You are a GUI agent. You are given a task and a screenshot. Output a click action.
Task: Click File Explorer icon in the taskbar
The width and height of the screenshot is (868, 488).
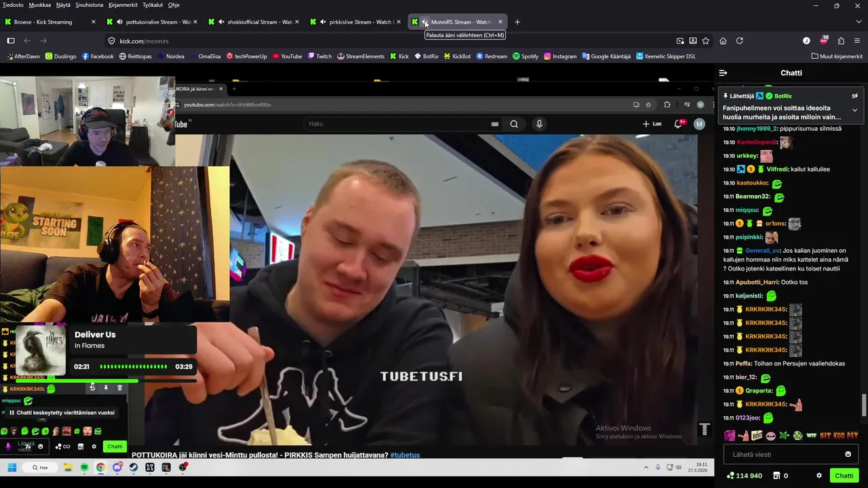(68, 468)
